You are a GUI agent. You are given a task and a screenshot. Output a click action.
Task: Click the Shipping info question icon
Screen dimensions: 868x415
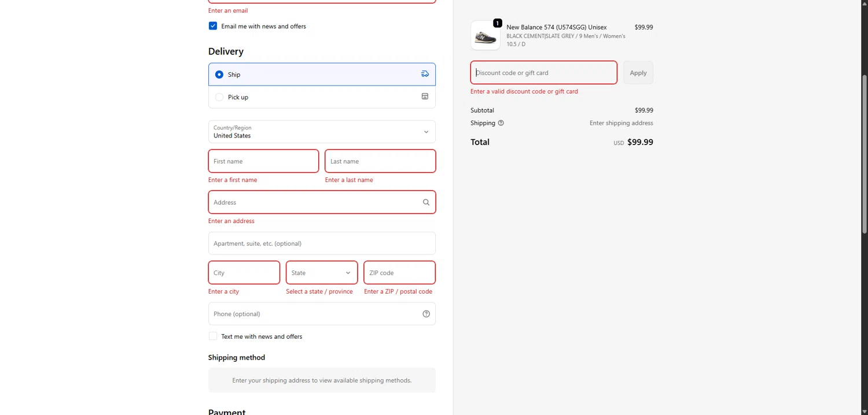point(501,123)
